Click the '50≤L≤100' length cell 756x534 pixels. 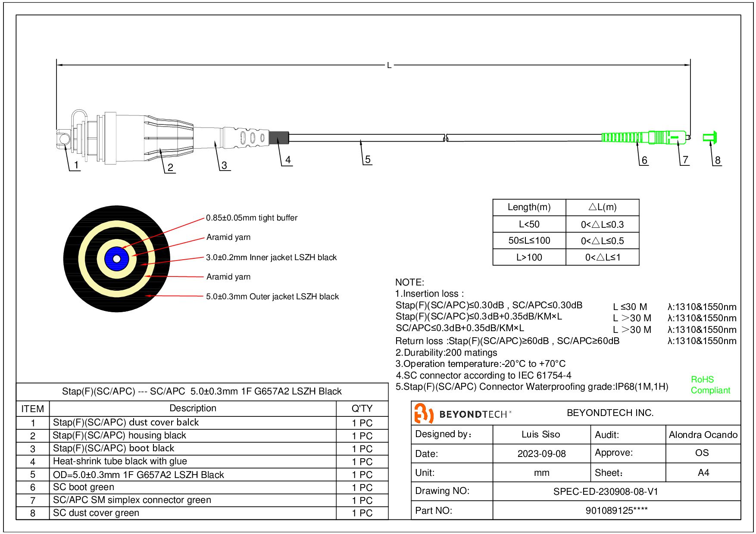pyautogui.click(x=529, y=241)
